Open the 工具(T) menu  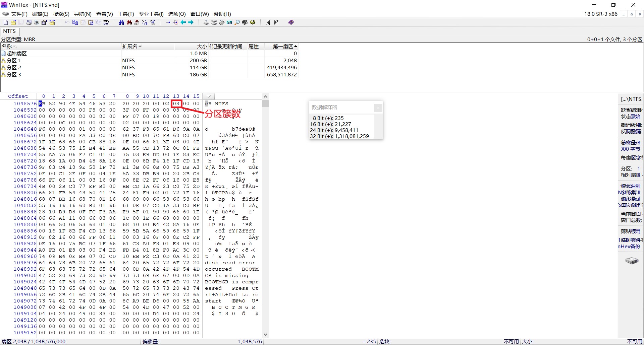(126, 14)
